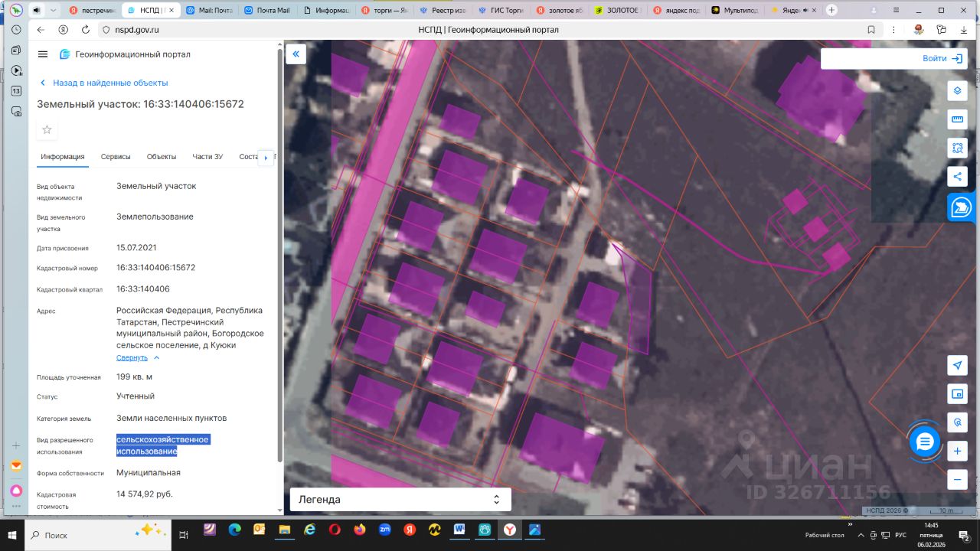Screen dimensions: 980x551
Task: Expand the Легенда panel
Action: tap(400, 500)
